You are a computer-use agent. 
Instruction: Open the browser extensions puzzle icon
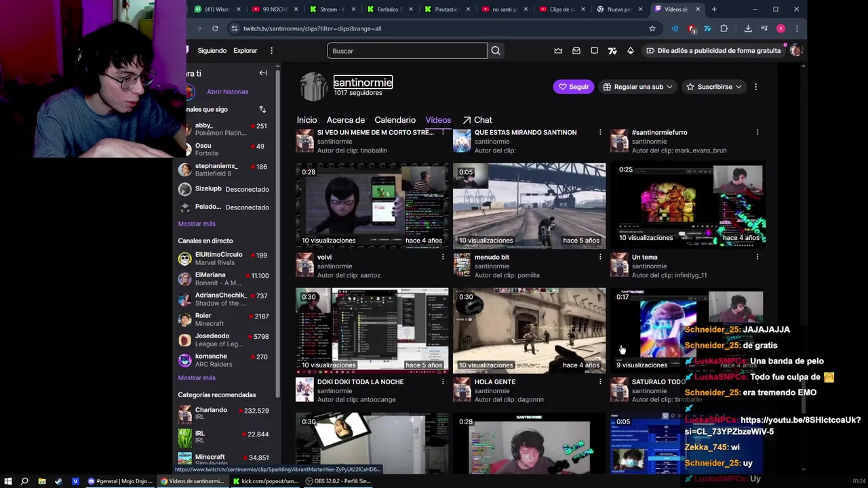(x=724, y=28)
